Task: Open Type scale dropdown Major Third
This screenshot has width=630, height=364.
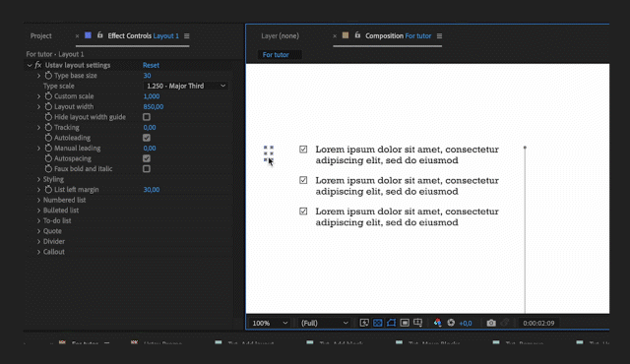Action: pos(186,86)
